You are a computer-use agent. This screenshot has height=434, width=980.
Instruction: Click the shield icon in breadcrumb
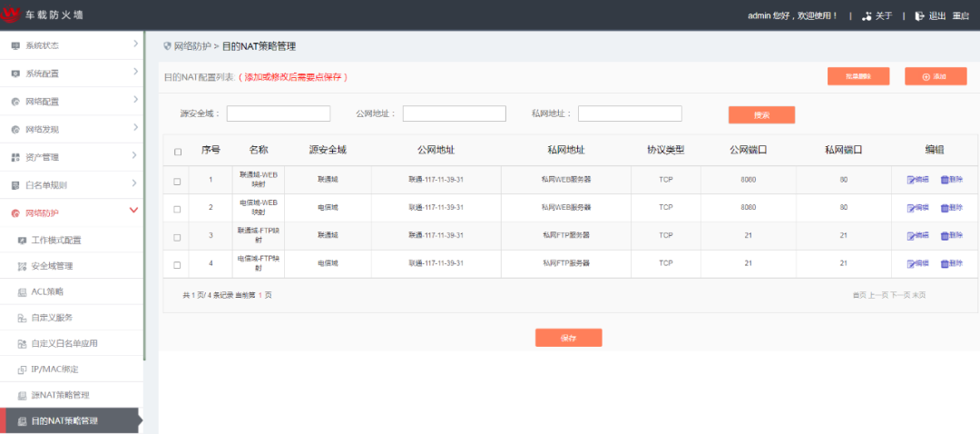pos(167,45)
